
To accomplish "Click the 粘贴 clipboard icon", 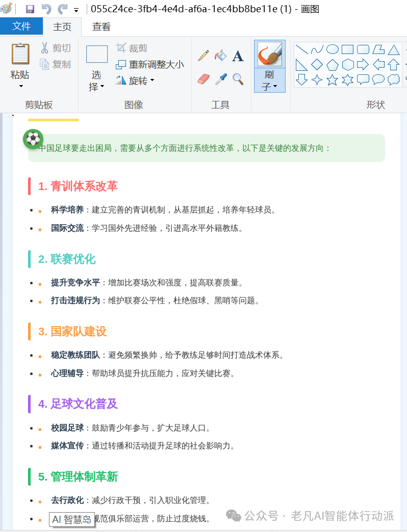I will [20, 54].
